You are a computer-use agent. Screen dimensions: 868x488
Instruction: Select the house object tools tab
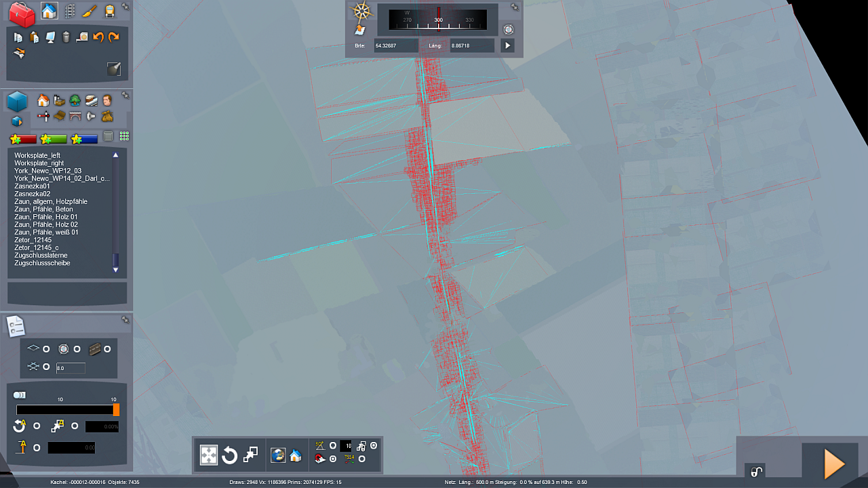pyautogui.click(x=49, y=11)
